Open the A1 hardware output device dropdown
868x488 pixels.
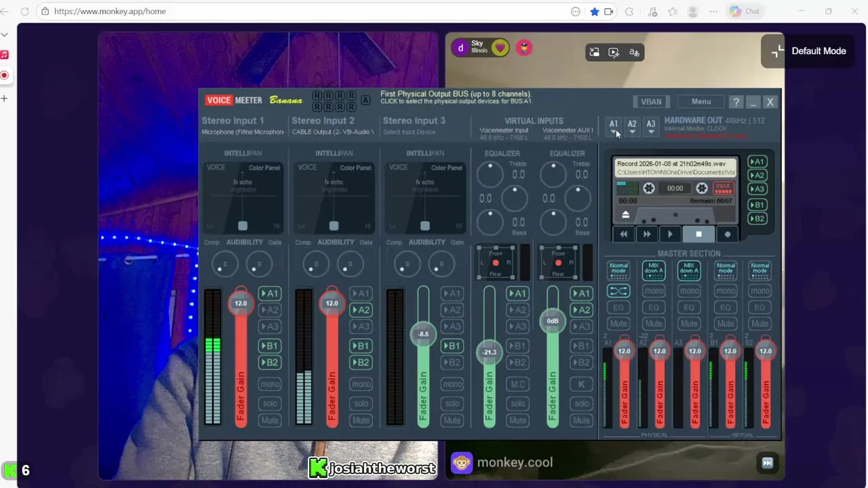coord(614,127)
